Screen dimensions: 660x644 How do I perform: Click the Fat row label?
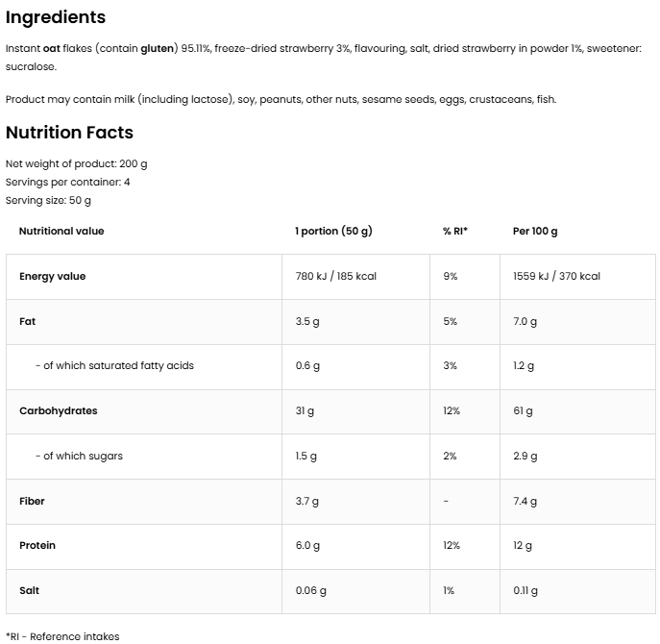[28, 321]
